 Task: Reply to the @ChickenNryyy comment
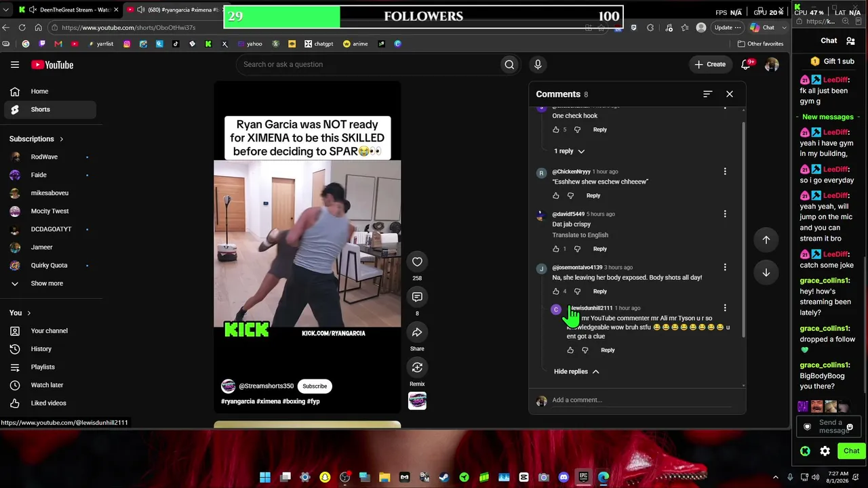[593, 196]
